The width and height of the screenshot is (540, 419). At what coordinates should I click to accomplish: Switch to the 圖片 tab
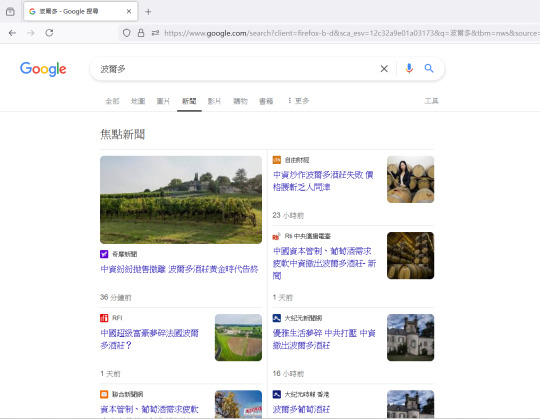click(x=163, y=101)
